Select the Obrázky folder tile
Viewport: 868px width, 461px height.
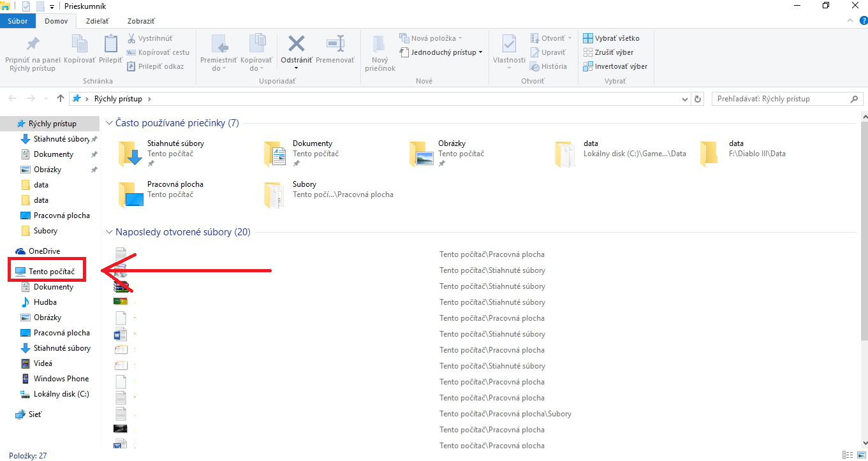(x=447, y=154)
